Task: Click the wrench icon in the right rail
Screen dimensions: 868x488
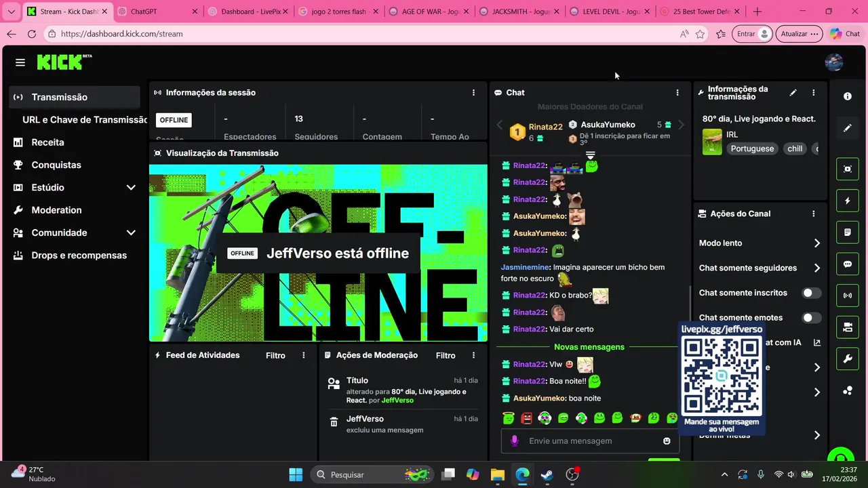Action: point(848,359)
